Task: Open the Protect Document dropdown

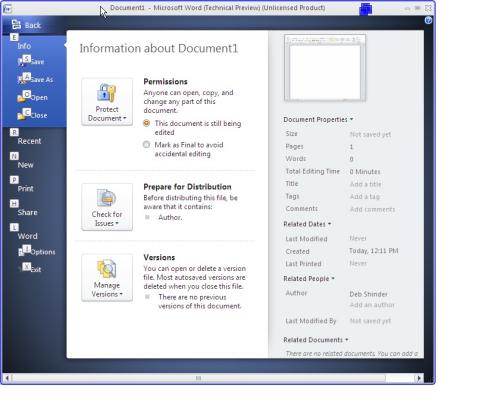Action: [107, 102]
